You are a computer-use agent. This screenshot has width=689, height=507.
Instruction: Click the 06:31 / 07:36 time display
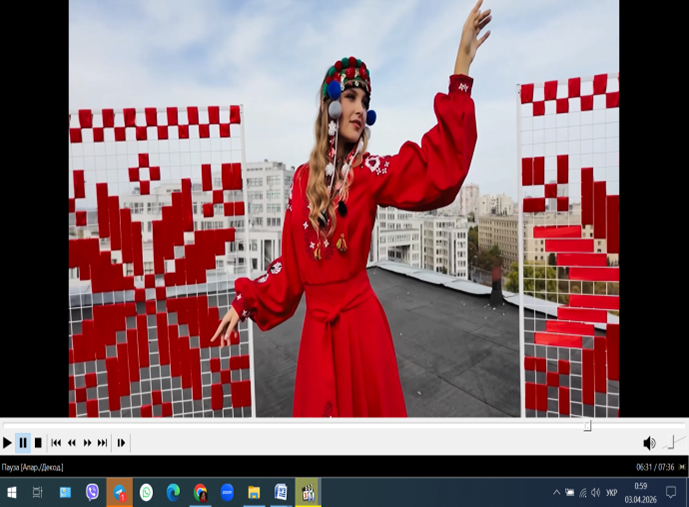[x=655, y=467]
